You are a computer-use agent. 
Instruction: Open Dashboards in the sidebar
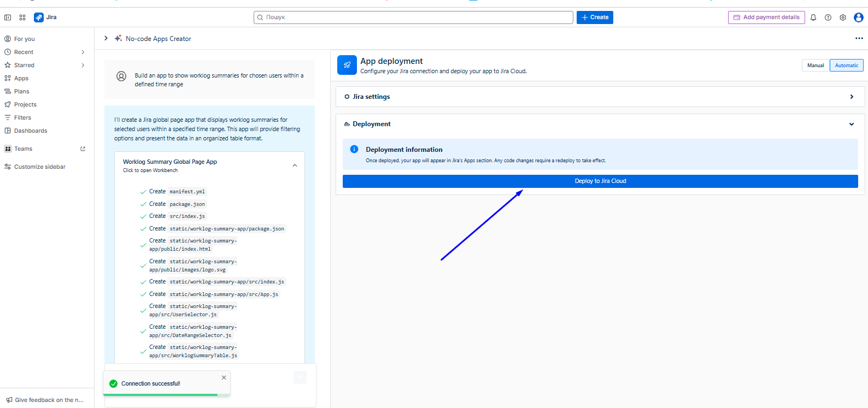pos(31,131)
